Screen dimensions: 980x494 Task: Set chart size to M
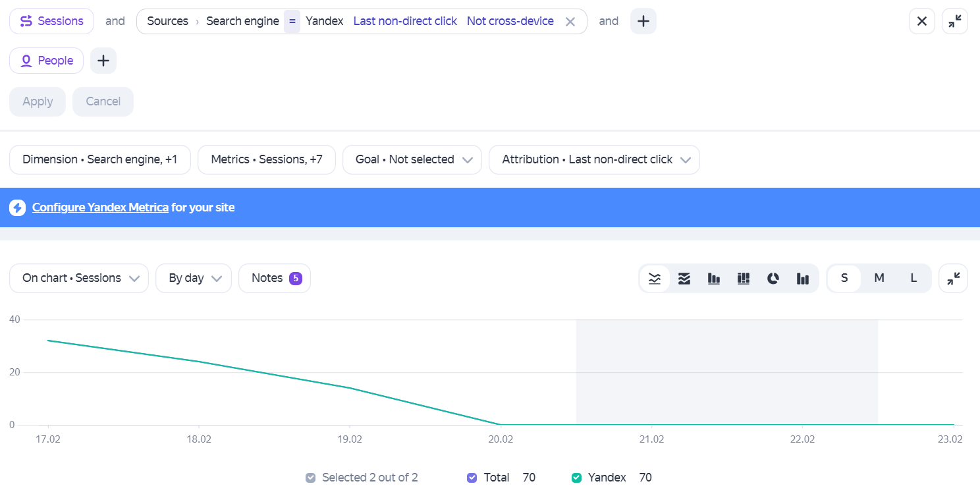tap(879, 278)
